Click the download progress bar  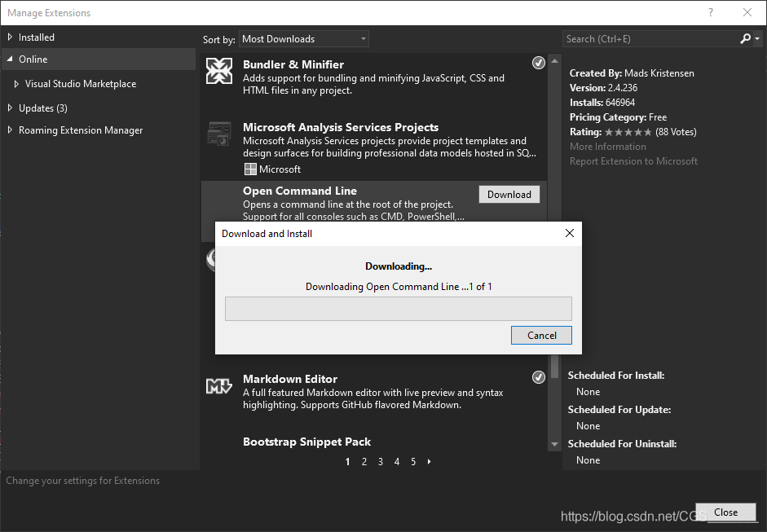398,308
